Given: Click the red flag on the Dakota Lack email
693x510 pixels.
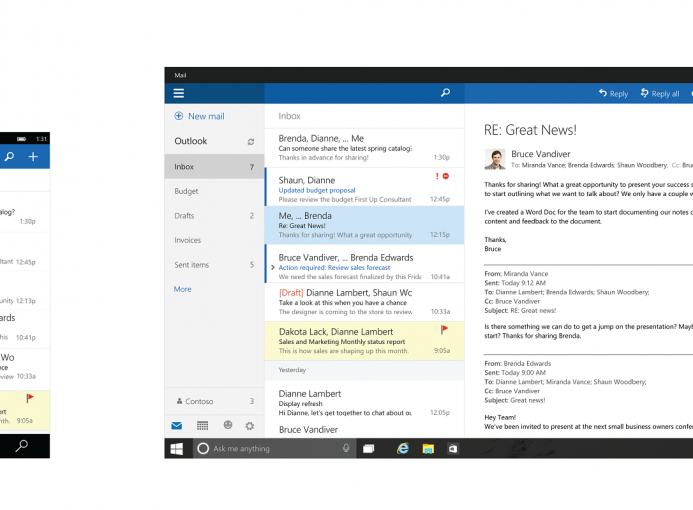Looking at the screenshot, I should (x=445, y=330).
